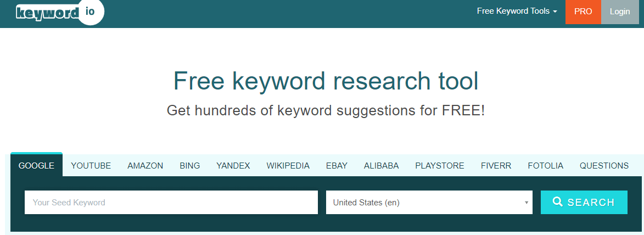
Task: Switch to the BING tab
Action: point(189,166)
